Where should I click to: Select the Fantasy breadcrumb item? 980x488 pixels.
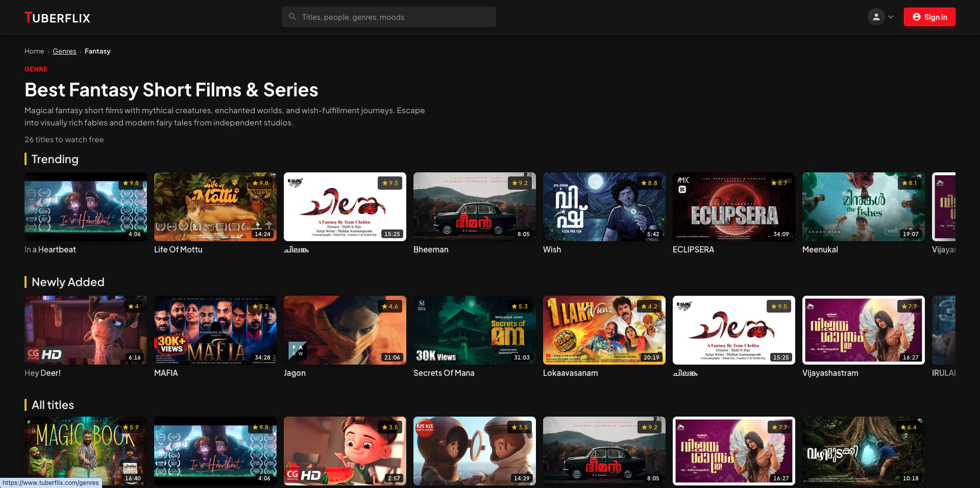point(97,51)
